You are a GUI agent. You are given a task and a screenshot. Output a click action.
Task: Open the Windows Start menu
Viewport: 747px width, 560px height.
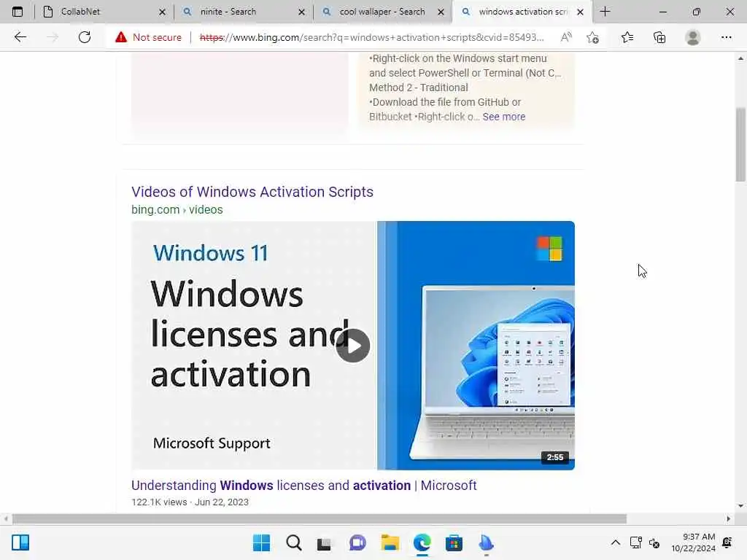[x=261, y=542]
